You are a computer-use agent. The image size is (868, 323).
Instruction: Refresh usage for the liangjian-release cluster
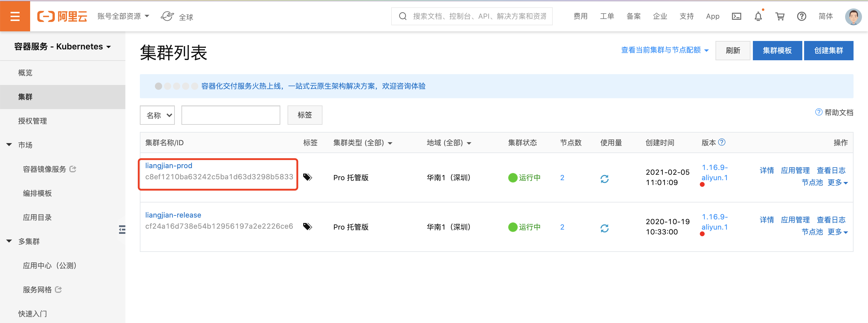[x=604, y=228]
